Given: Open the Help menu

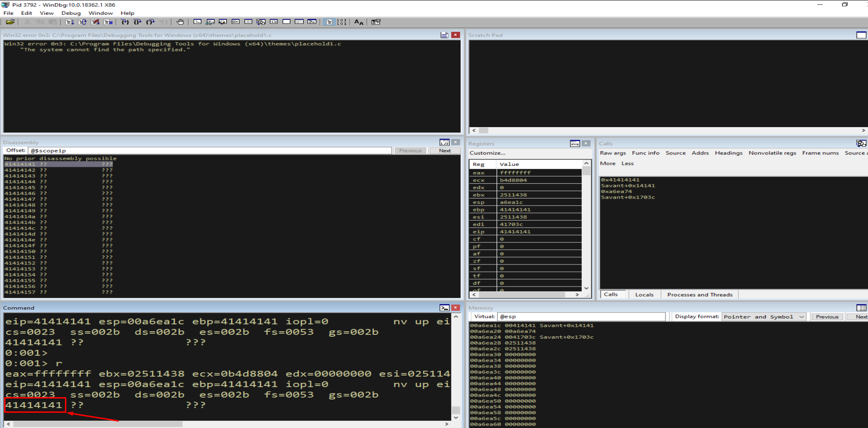Looking at the screenshot, I should pyautogui.click(x=127, y=13).
